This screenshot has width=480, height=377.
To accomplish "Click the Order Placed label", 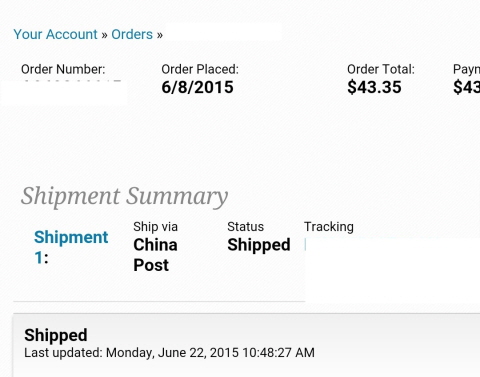I will 200,69.
